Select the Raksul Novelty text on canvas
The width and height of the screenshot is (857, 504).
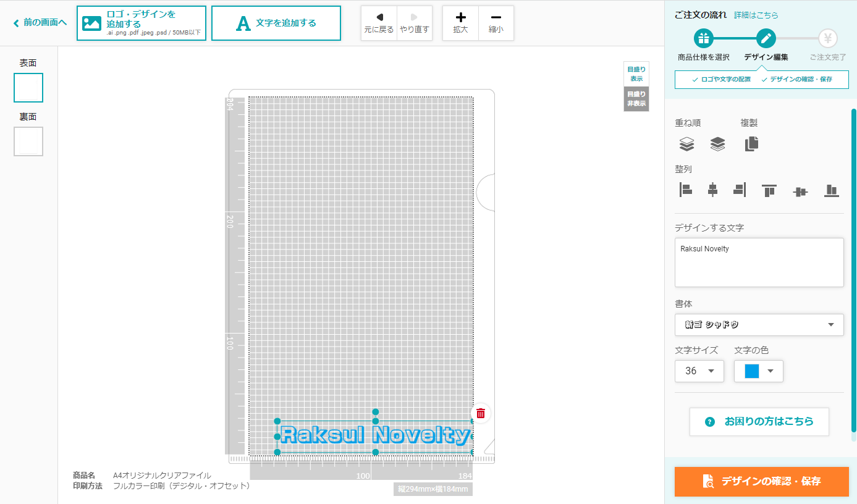click(374, 435)
